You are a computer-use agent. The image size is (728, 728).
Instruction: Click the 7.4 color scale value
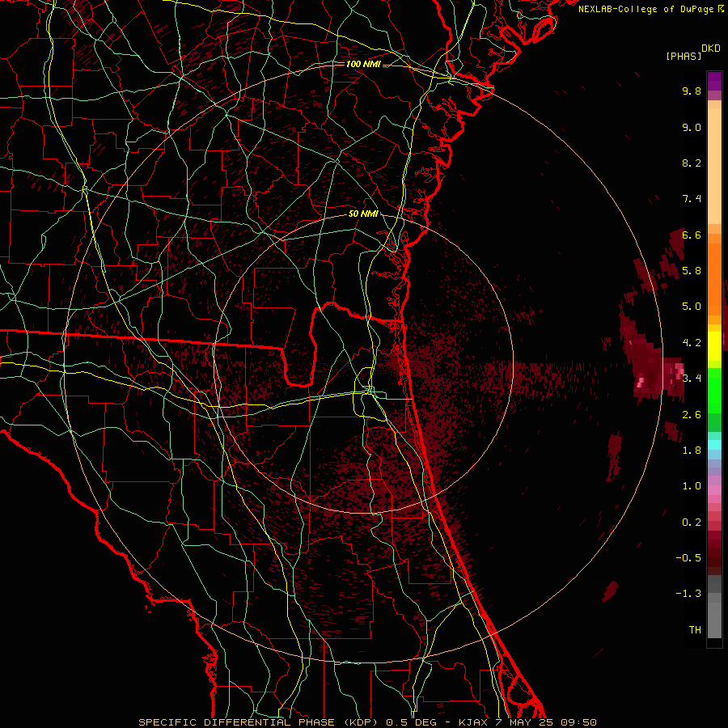point(692,199)
